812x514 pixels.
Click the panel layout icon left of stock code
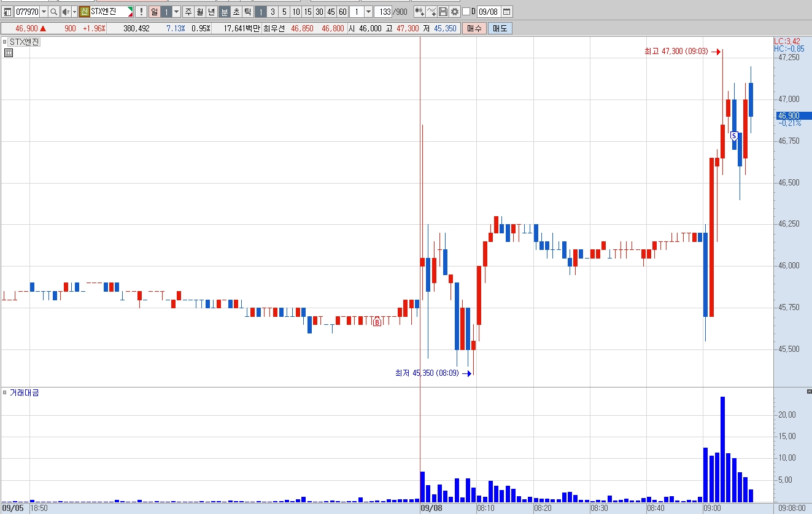coord(8,12)
